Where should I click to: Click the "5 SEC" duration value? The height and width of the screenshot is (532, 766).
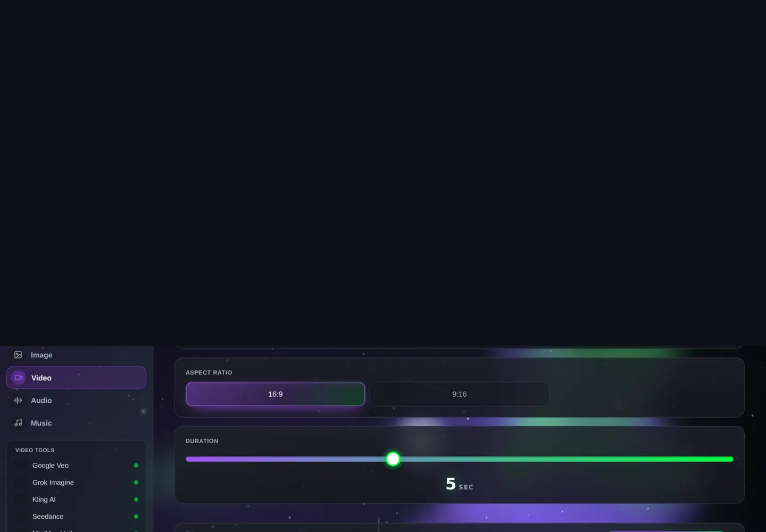pos(460,484)
